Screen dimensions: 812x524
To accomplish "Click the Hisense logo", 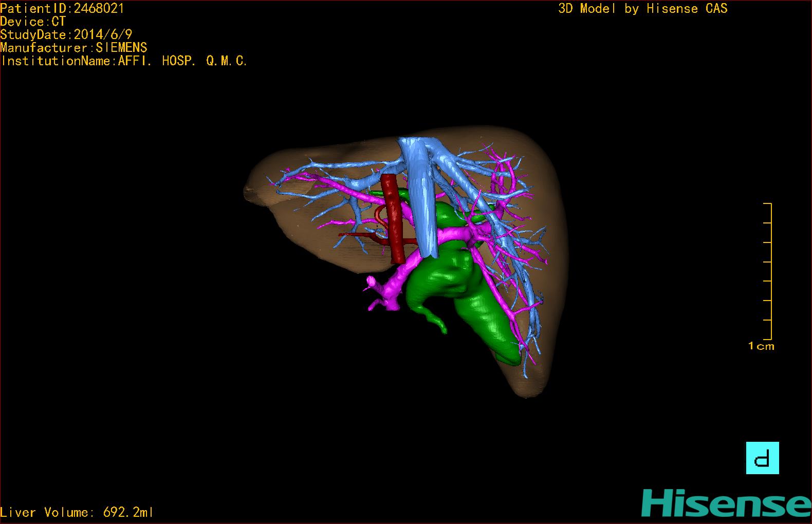I will (x=726, y=503).
